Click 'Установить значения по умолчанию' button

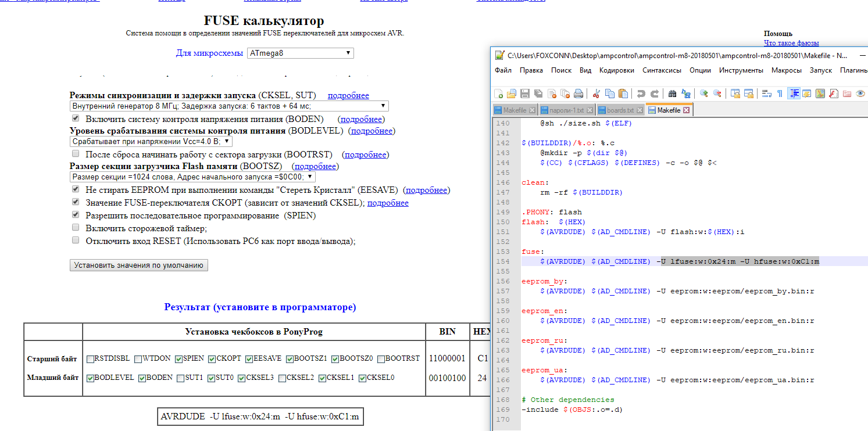point(138,265)
